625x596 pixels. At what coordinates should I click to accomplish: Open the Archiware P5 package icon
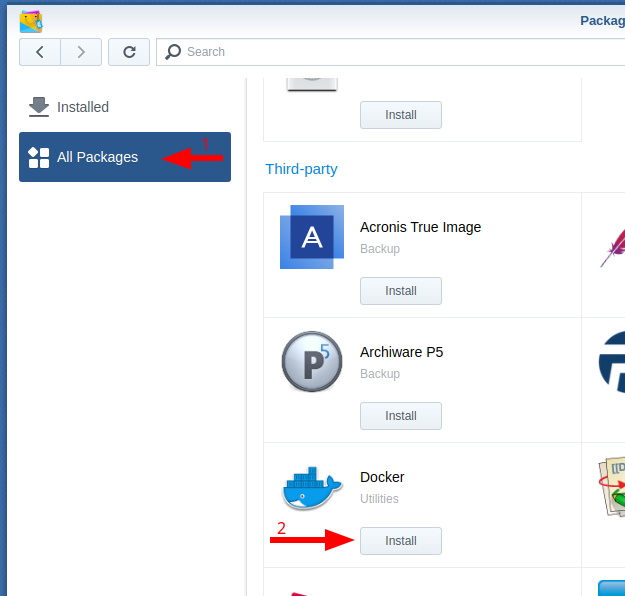pyautogui.click(x=312, y=361)
